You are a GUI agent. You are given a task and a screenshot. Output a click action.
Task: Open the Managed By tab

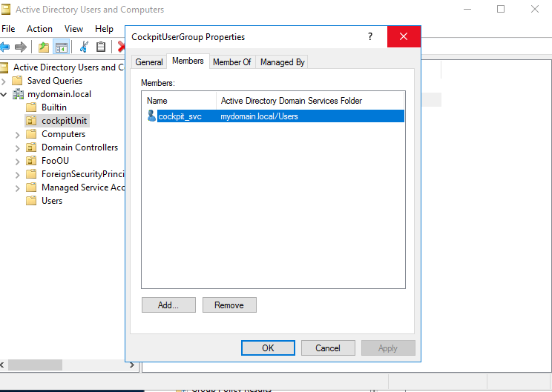click(x=283, y=62)
